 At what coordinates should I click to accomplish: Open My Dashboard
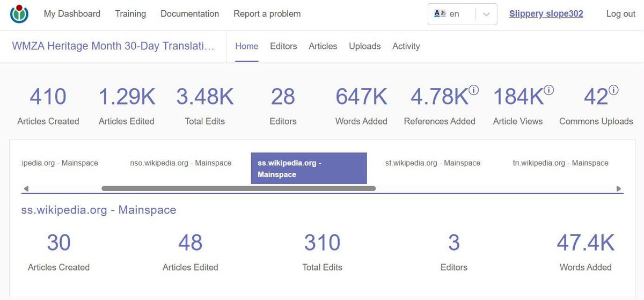click(x=72, y=14)
